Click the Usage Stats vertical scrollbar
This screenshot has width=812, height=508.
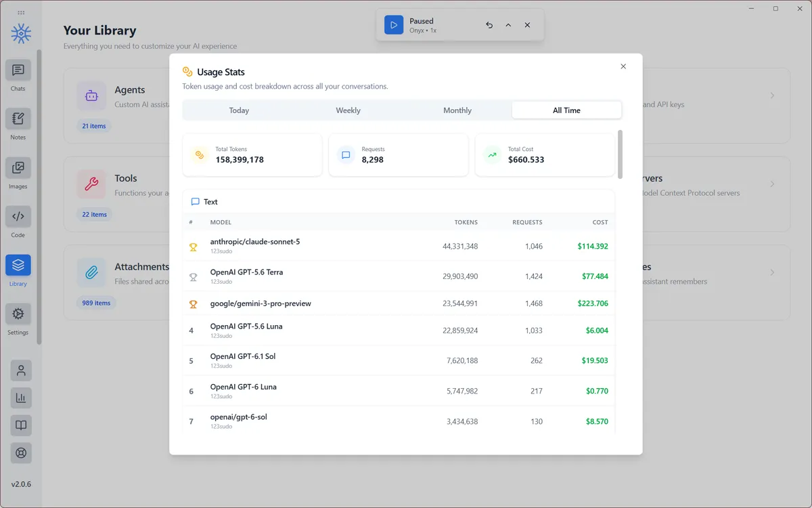[620, 154]
